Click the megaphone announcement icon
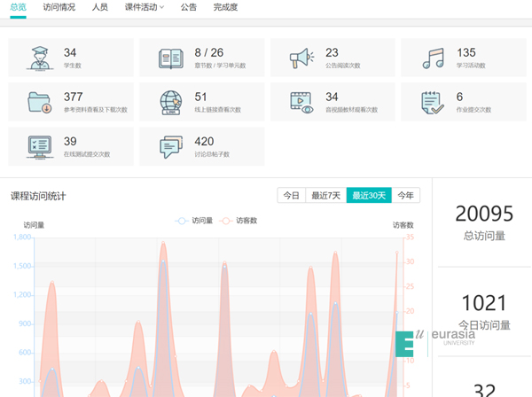Viewport: 532px width, 397px height. point(302,58)
